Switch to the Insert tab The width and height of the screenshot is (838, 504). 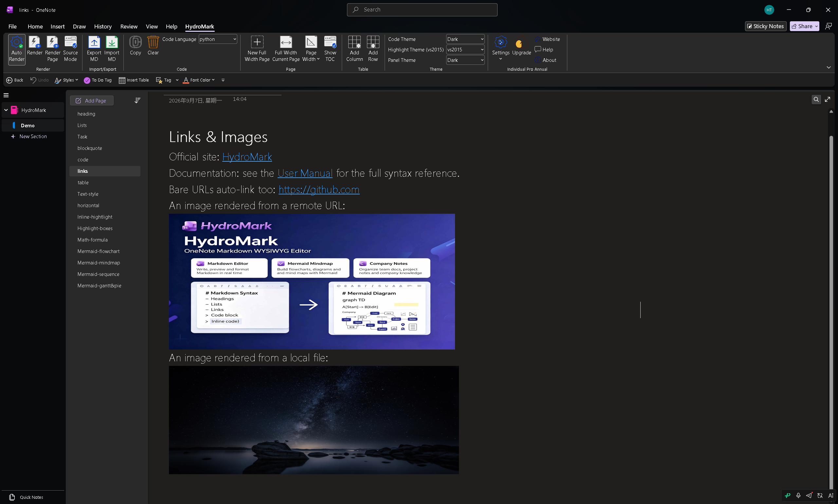pos(58,27)
